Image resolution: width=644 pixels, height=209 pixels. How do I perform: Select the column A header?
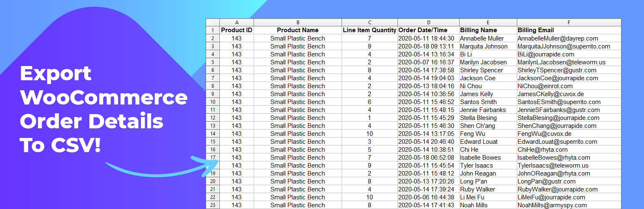(236, 23)
